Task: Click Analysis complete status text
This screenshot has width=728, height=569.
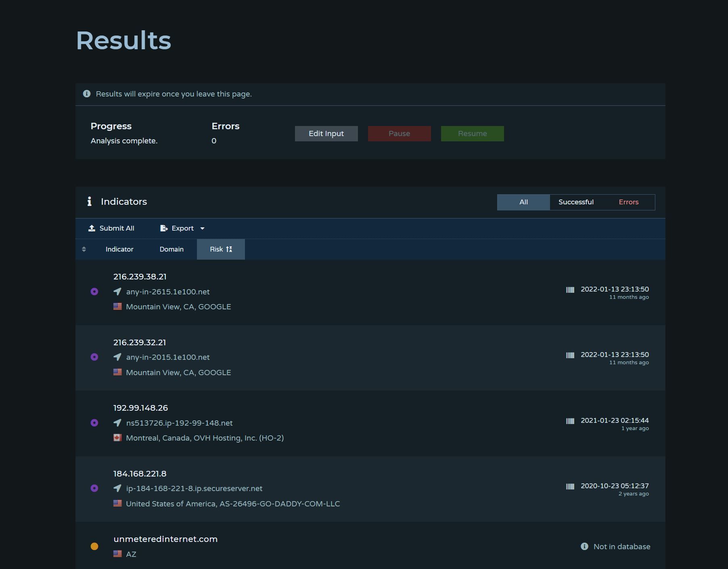Action: [x=124, y=141]
